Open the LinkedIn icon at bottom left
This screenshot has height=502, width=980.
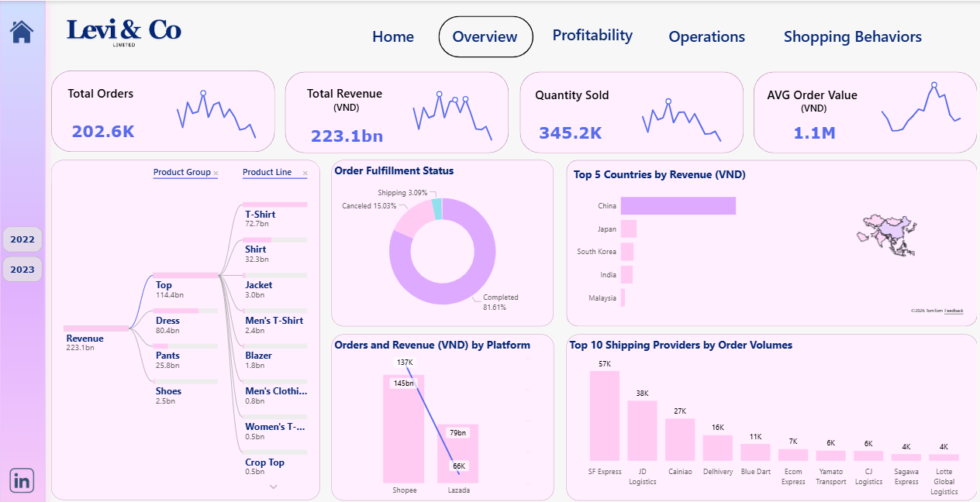click(22, 480)
